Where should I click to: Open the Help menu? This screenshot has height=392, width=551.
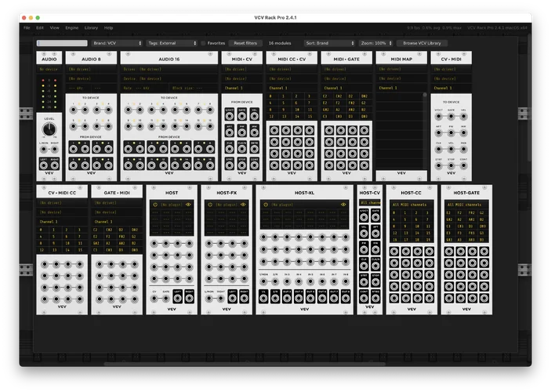pyautogui.click(x=108, y=27)
